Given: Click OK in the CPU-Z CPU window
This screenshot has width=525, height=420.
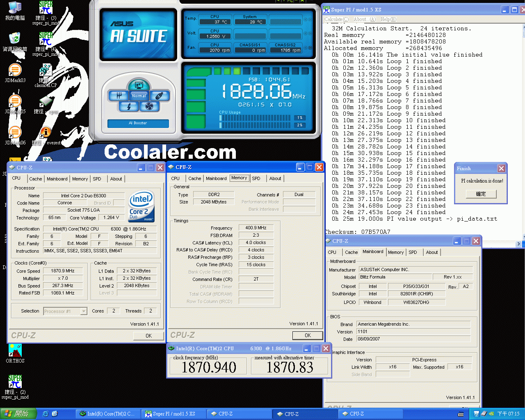Looking at the screenshot, I should pyautogui.click(x=148, y=336).
